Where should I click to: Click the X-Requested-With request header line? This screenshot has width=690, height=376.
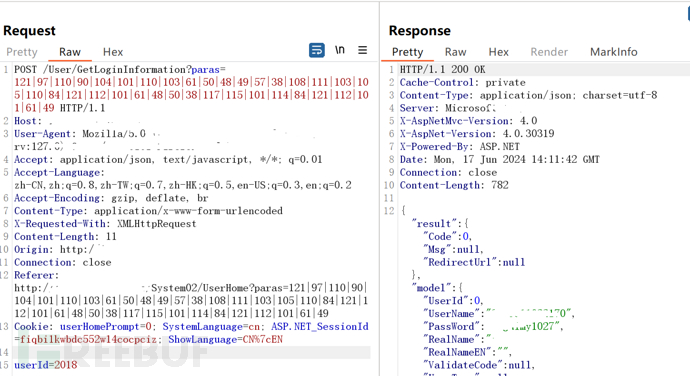point(105,224)
